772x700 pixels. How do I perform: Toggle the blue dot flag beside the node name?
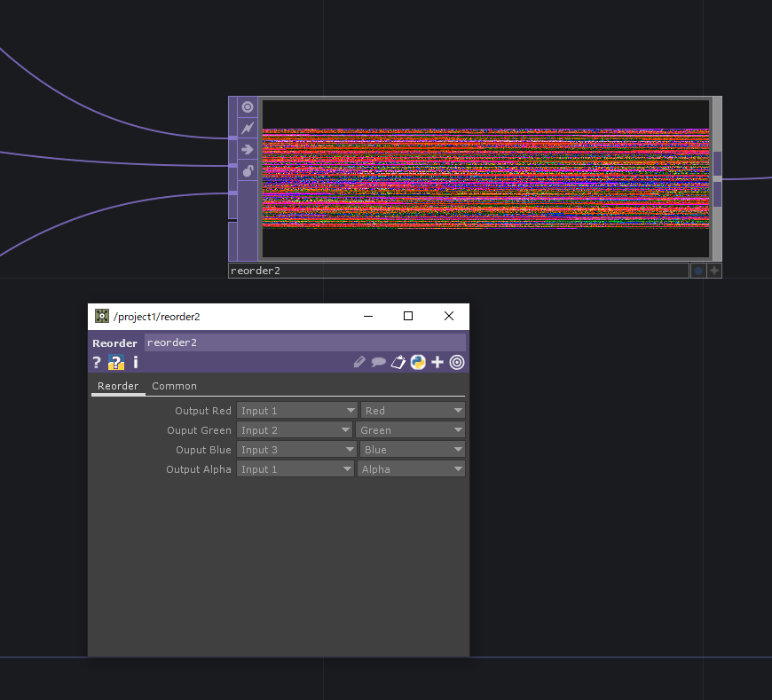tap(698, 271)
